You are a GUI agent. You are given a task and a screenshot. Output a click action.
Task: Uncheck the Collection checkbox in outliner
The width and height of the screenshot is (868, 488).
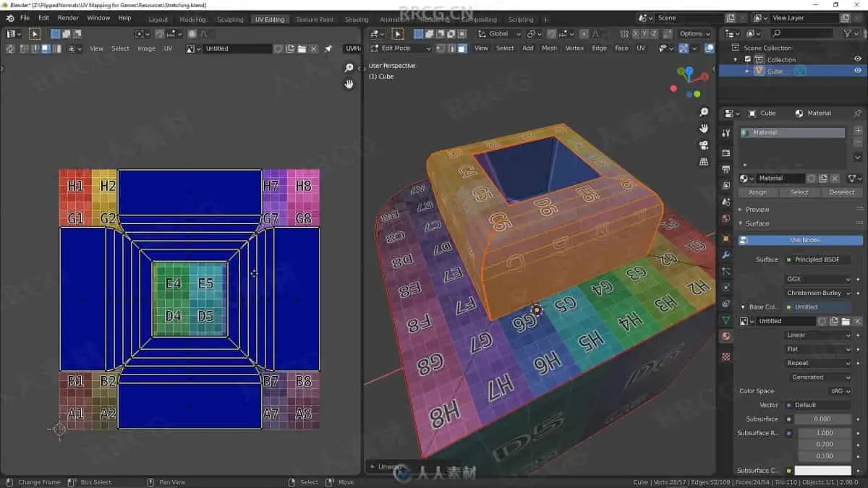point(747,59)
